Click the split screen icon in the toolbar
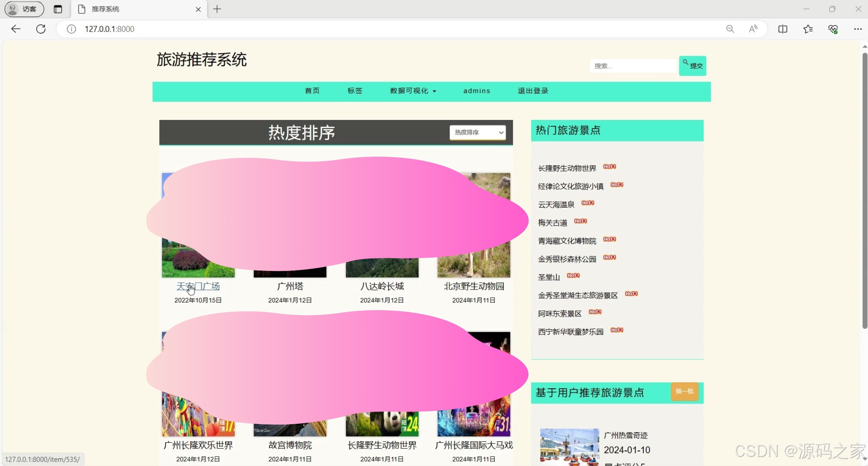The width and height of the screenshot is (868, 466). [783, 29]
